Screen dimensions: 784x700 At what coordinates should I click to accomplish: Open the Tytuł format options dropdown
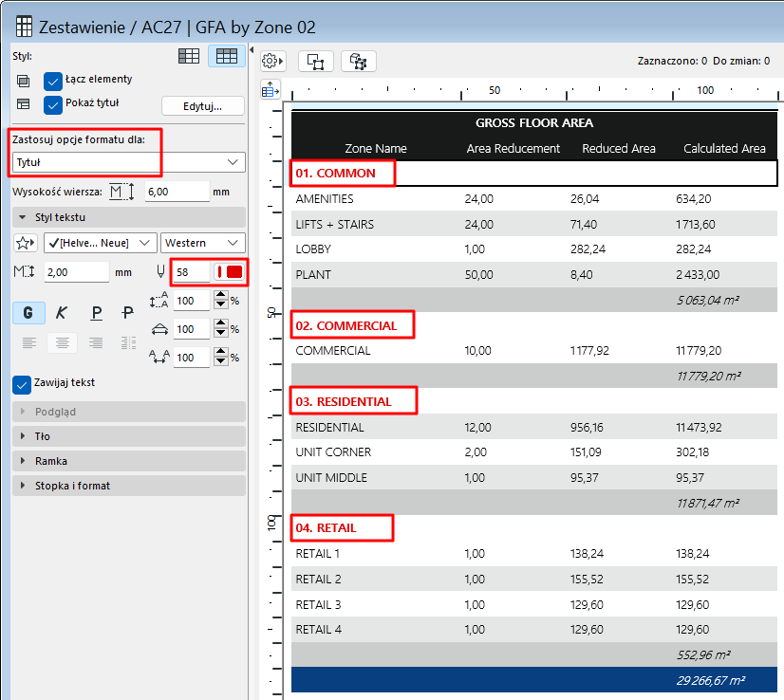(128, 162)
